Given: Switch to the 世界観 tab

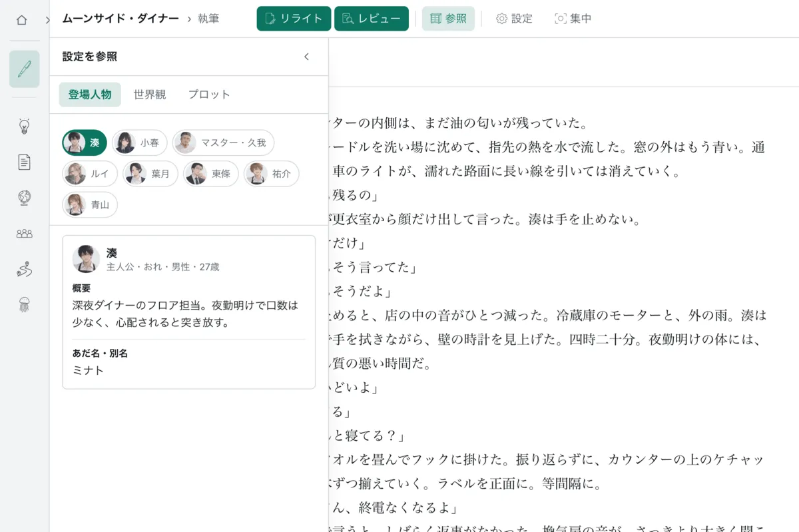Looking at the screenshot, I should click(x=150, y=95).
